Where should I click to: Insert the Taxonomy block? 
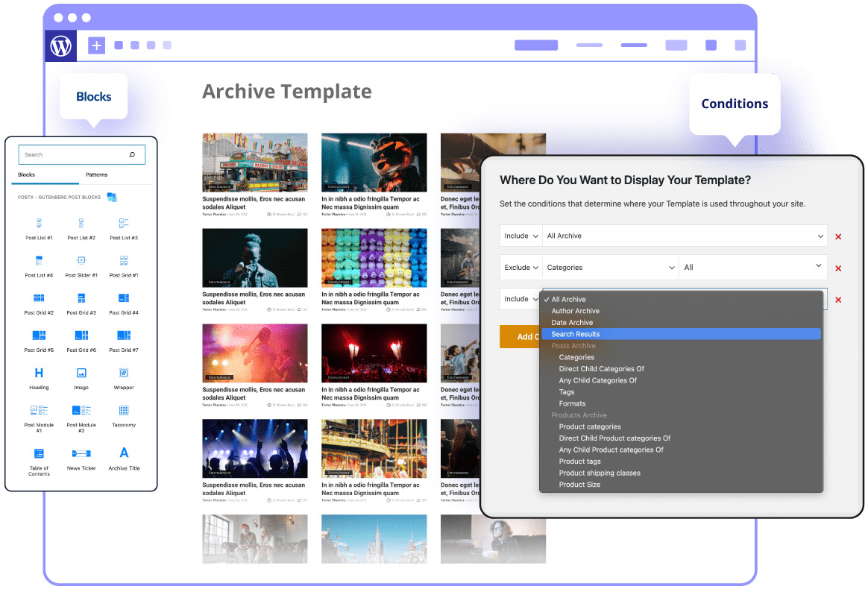124,416
